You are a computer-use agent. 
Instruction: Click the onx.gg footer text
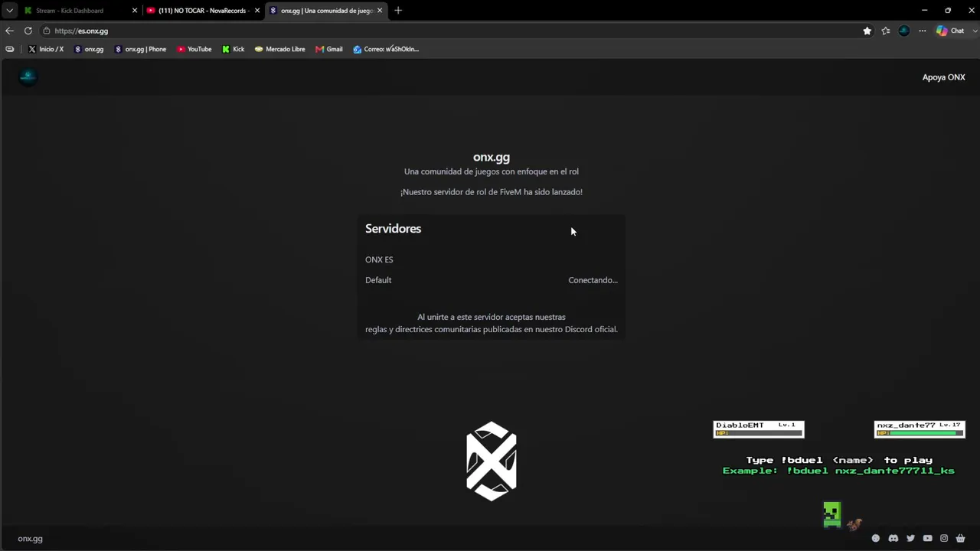coord(30,539)
